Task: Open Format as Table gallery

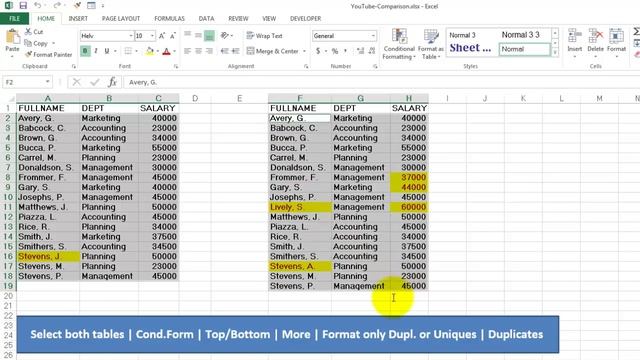Action: point(431,44)
